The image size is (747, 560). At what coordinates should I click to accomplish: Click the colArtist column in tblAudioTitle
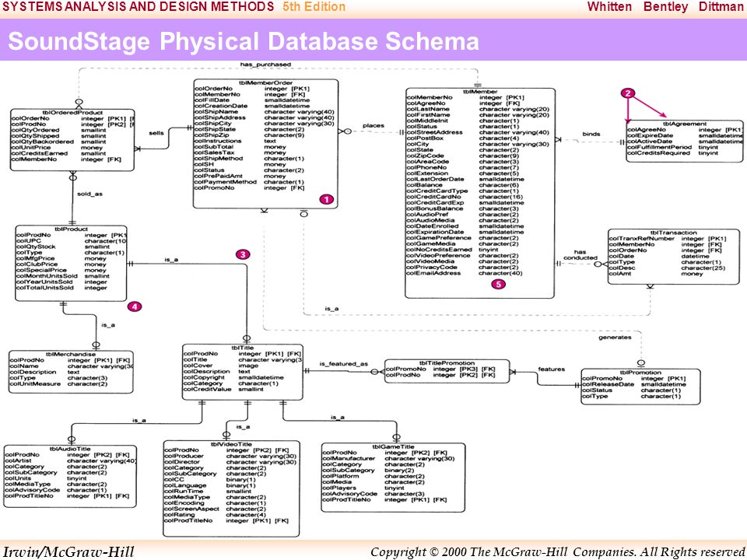pos(71,460)
